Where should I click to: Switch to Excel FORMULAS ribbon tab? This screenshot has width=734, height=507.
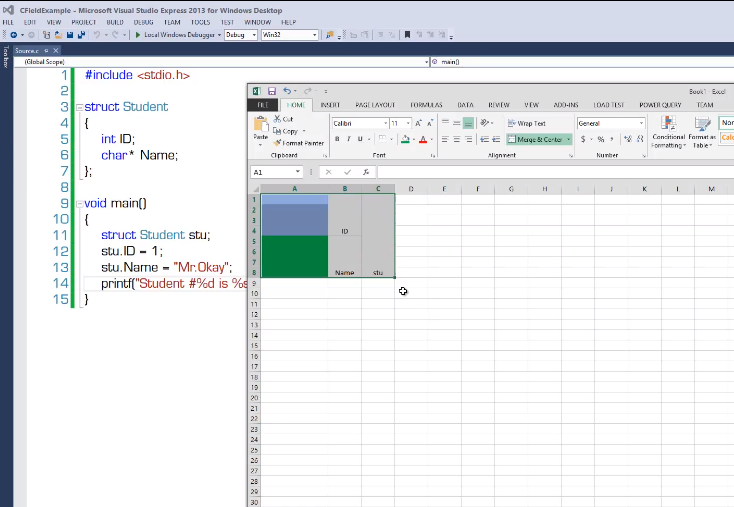pyautogui.click(x=426, y=105)
